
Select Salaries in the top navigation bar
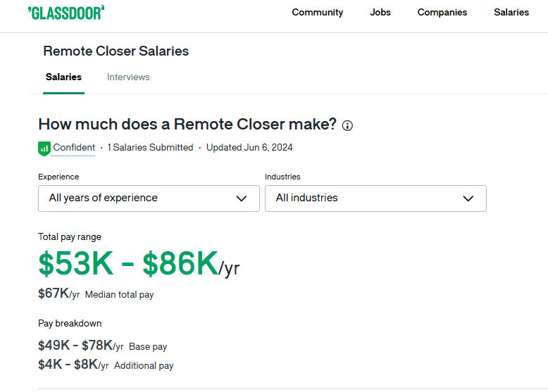pos(511,12)
